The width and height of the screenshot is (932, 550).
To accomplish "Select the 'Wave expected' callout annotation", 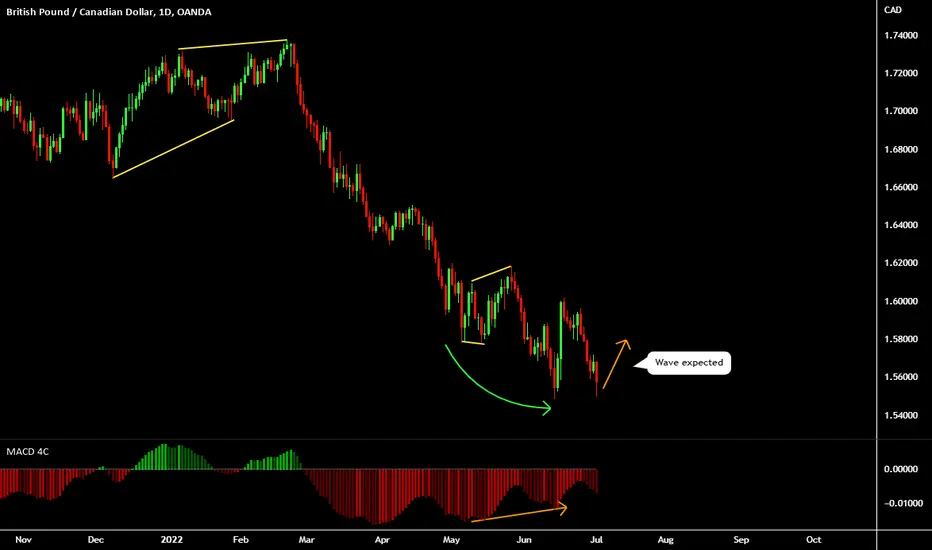I will [689, 363].
